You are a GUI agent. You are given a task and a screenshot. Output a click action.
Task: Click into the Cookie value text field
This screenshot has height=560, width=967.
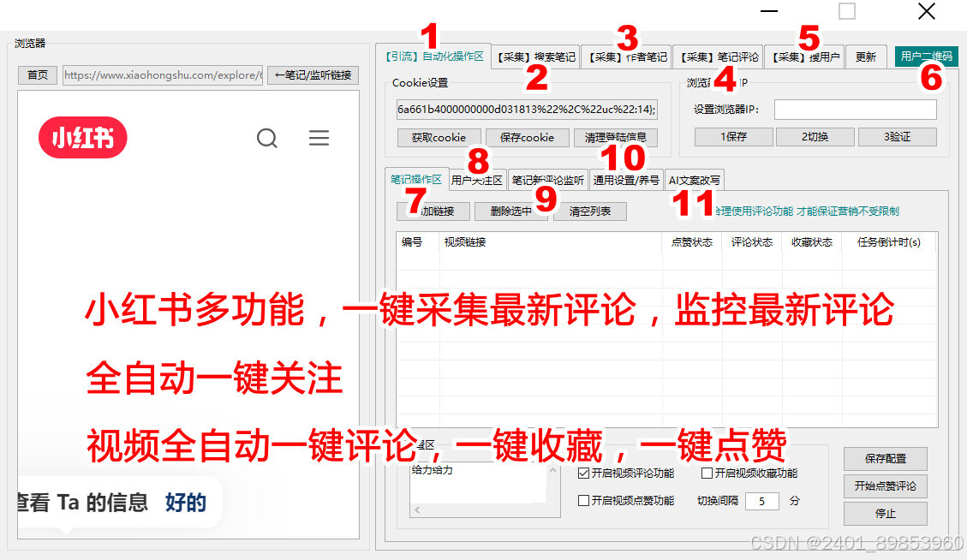527,109
